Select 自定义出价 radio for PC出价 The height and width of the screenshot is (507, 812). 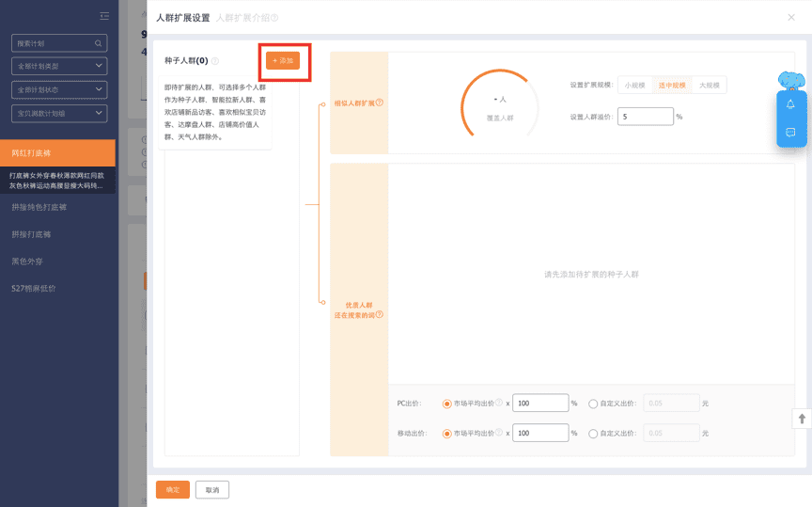(593, 404)
